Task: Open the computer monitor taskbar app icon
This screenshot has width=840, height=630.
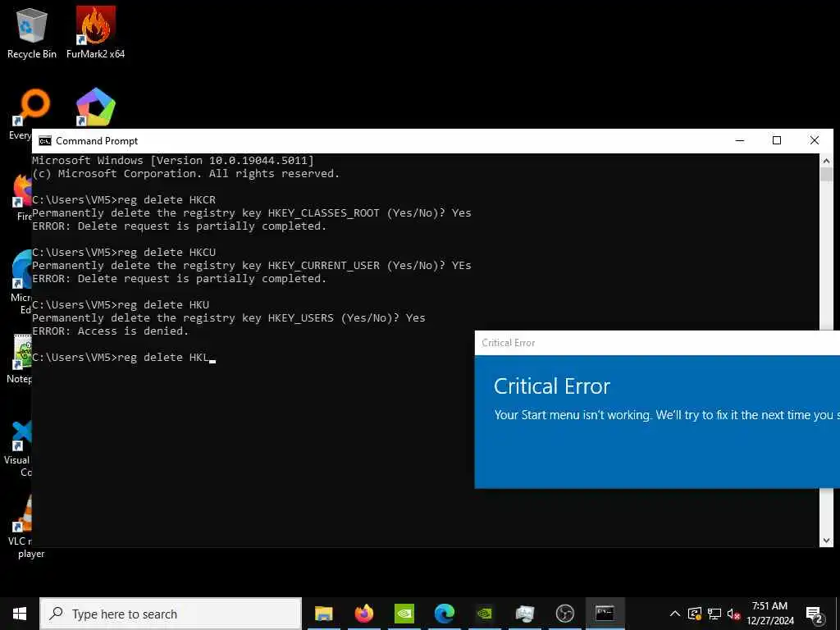Action: click(x=524, y=614)
